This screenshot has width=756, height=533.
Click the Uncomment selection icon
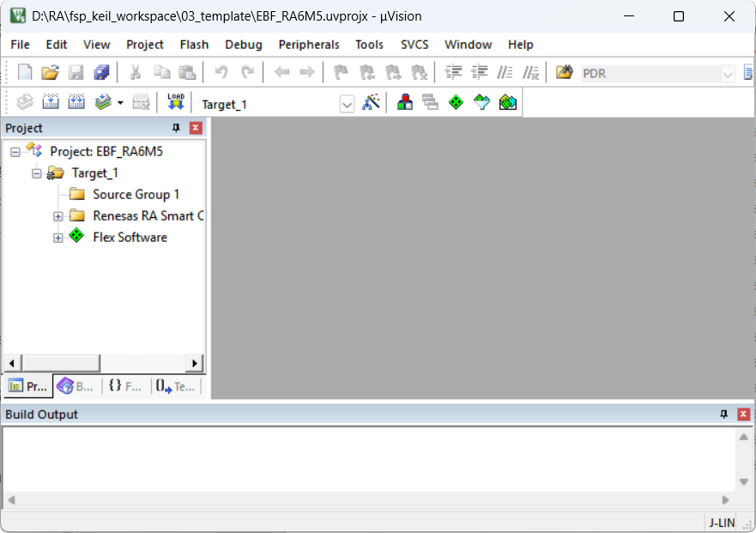coord(531,72)
